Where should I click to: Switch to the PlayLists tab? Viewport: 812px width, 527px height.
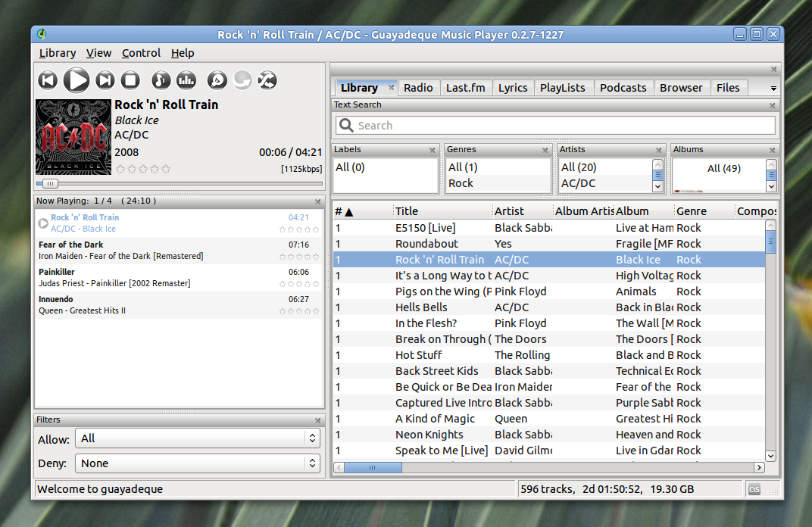click(562, 88)
